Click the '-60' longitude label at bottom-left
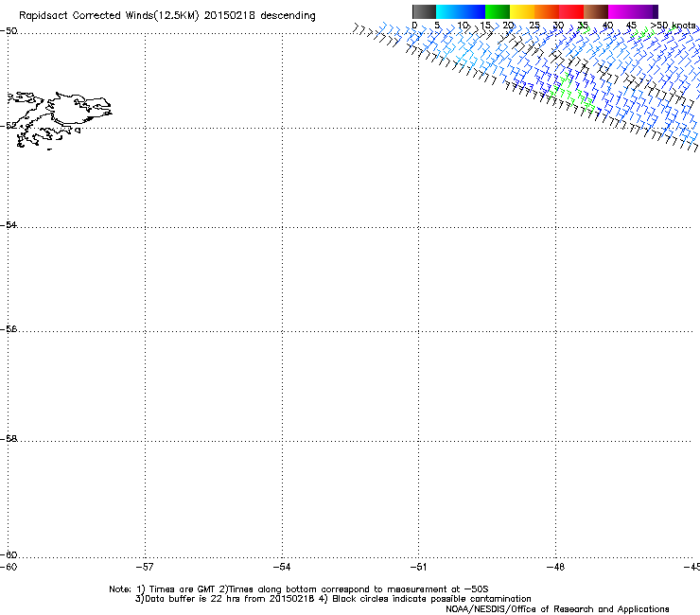Screen dimensions: 700x615 tap(9, 567)
